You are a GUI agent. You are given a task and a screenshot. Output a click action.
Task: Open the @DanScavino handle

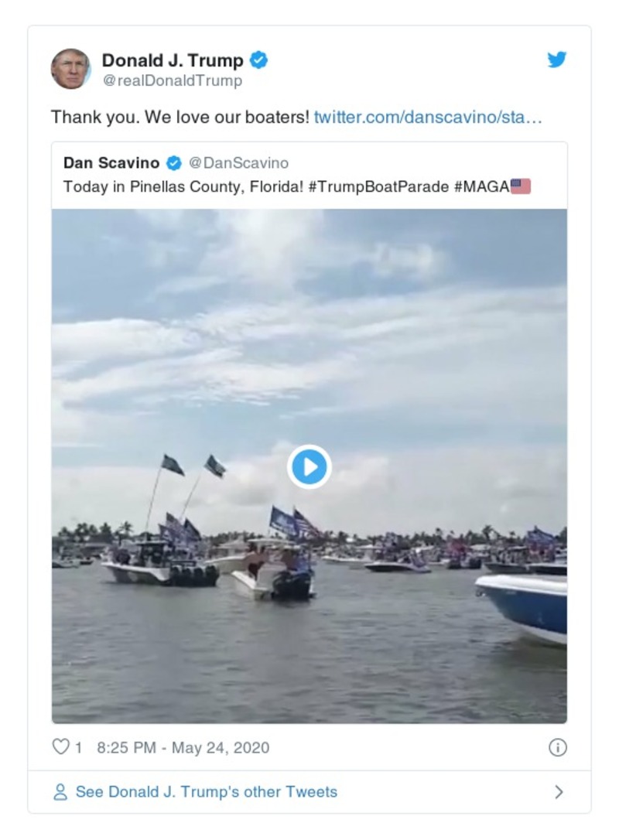[239, 163]
